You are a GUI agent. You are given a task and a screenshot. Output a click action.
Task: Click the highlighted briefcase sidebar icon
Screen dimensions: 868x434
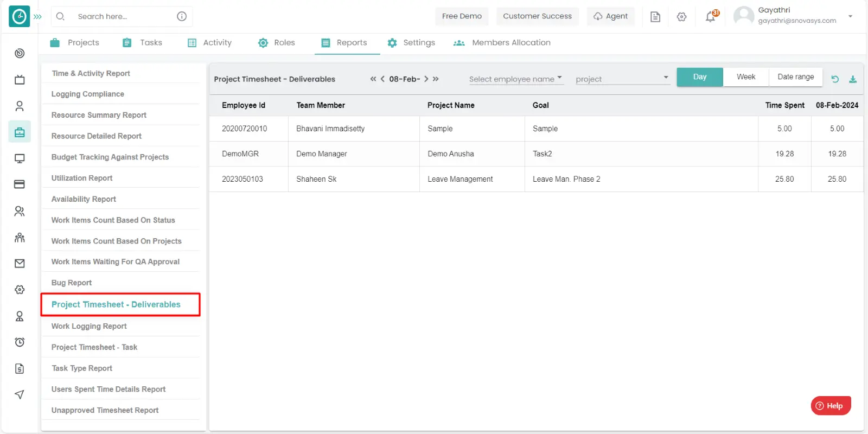20,132
